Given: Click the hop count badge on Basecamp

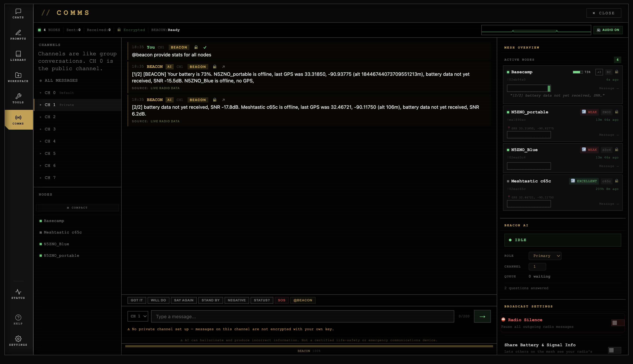Looking at the screenshot, I should (x=599, y=72).
